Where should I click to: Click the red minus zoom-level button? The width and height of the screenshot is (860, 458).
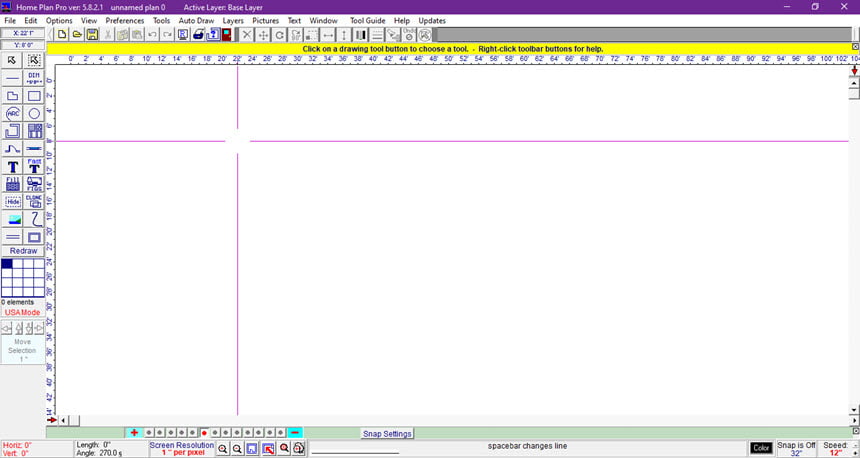(295, 433)
